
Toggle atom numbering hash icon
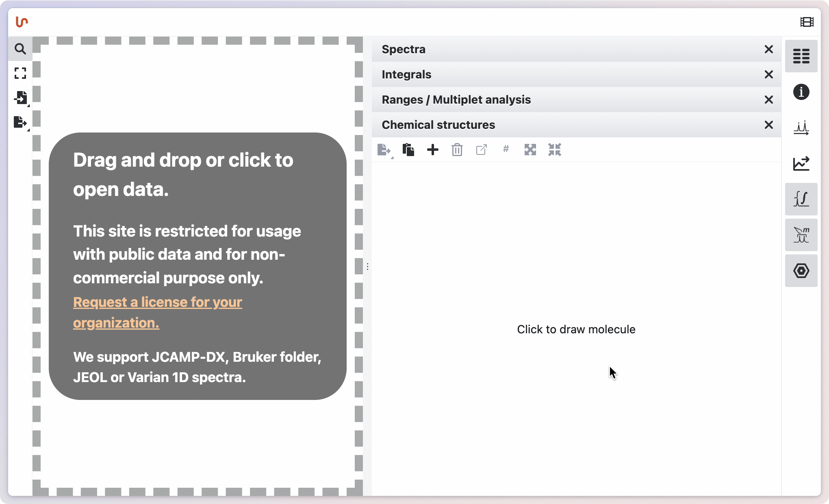tap(506, 149)
